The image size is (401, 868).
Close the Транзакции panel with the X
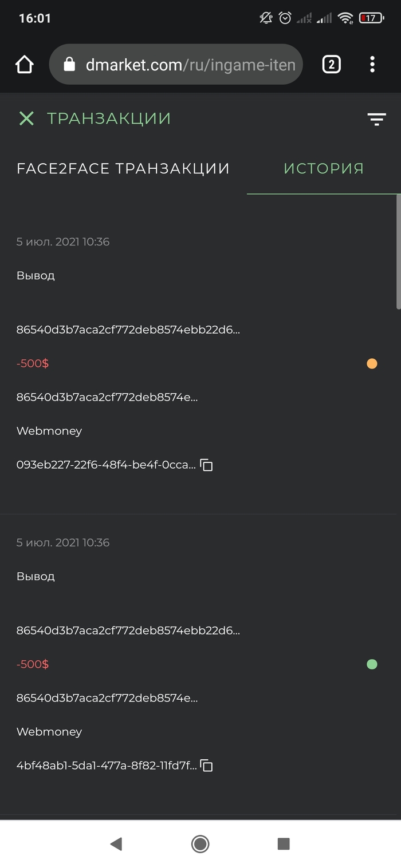click(26, 118)
